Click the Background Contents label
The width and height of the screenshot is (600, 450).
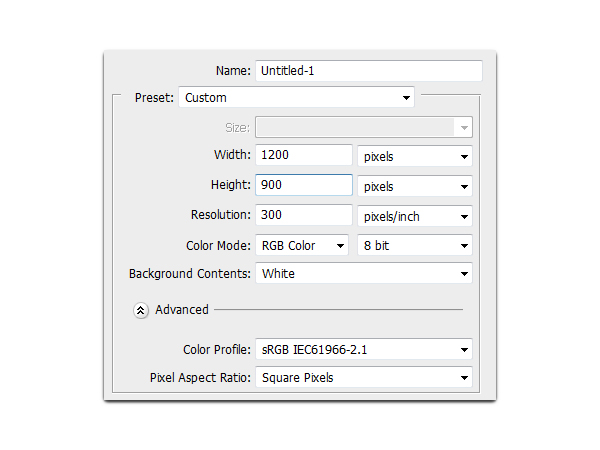(188, 273)
